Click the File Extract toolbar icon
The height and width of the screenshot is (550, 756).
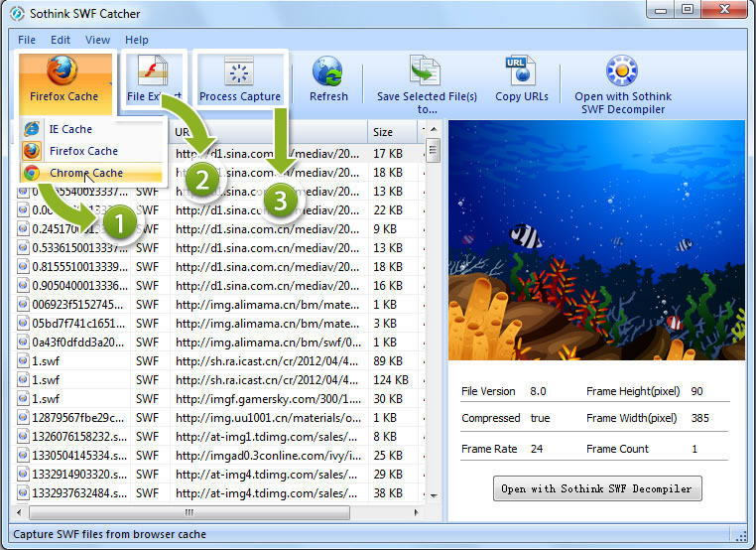(153, 71)
